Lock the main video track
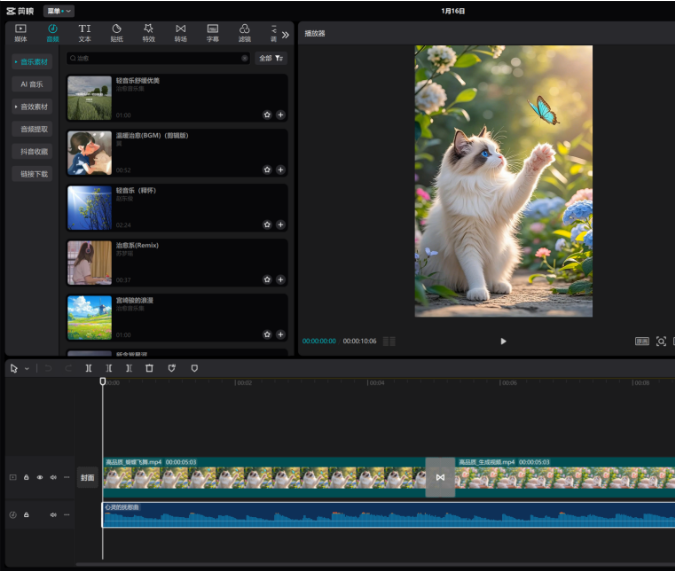 27,478
